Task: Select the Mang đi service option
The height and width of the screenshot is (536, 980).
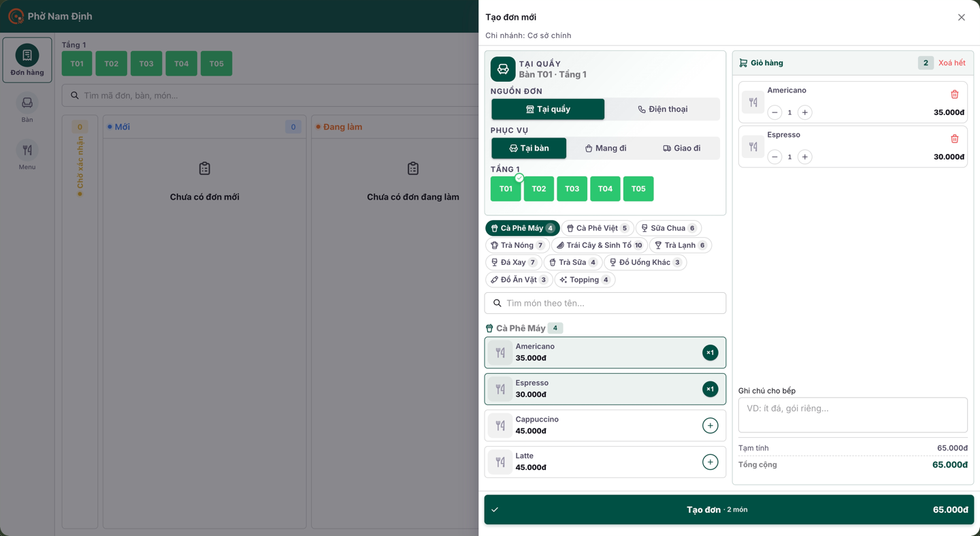Action: click(x=605, y=148)
